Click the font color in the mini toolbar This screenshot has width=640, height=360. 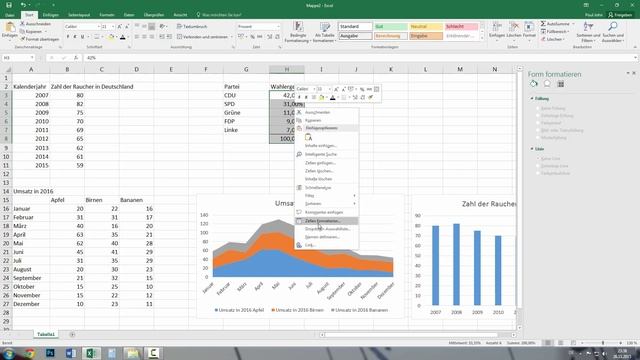(x=333, y=98)
